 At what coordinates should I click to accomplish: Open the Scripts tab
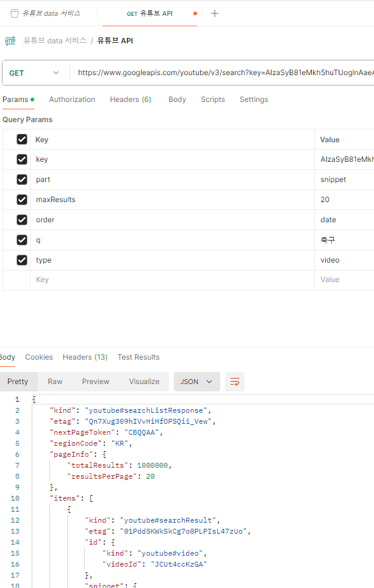213,100
